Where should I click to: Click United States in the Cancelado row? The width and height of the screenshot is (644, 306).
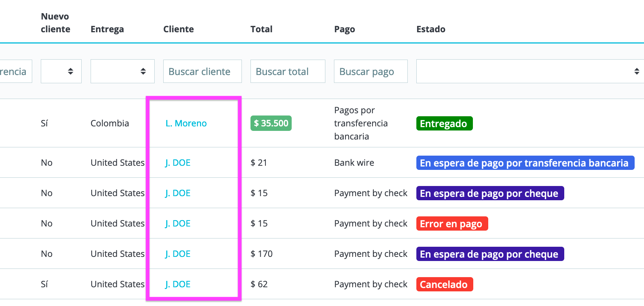(x=118, y=284)
